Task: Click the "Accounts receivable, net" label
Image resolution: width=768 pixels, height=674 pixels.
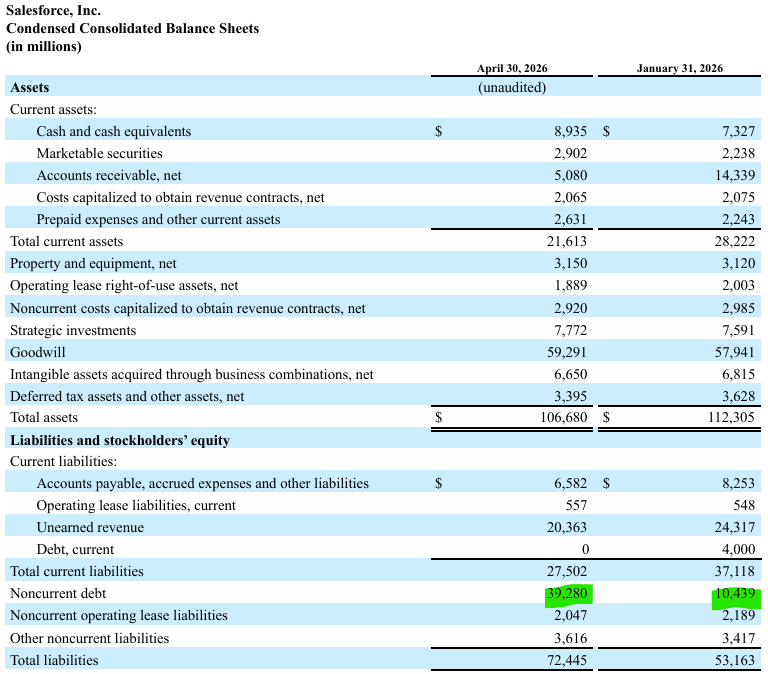Action: [109, 175]
